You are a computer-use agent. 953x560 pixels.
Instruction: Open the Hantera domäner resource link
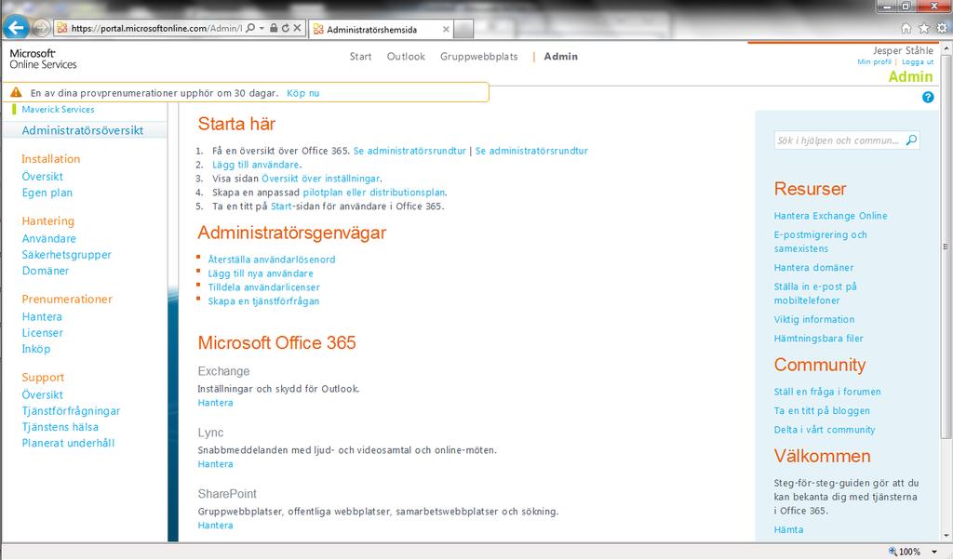point(813,267)
